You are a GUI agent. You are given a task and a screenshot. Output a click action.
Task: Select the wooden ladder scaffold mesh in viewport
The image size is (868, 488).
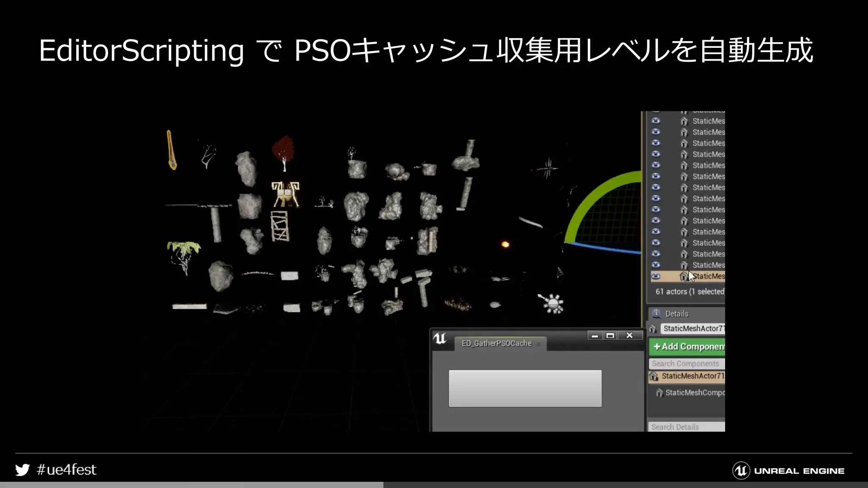point(280,226)
